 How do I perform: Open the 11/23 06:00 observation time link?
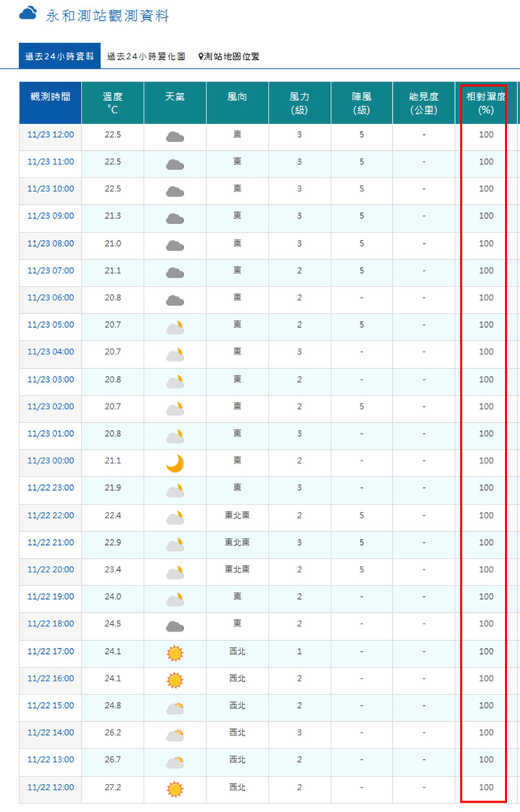[x=51, y=298]
